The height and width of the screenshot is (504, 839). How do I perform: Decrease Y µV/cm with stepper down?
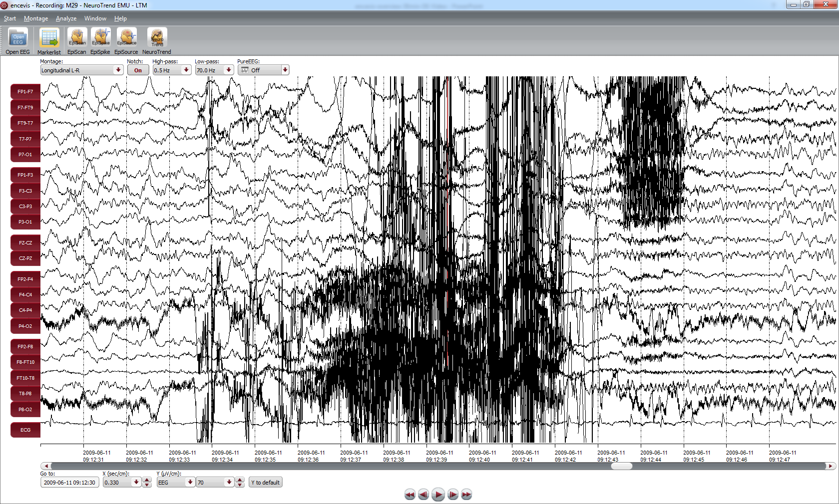pos(240,485)
